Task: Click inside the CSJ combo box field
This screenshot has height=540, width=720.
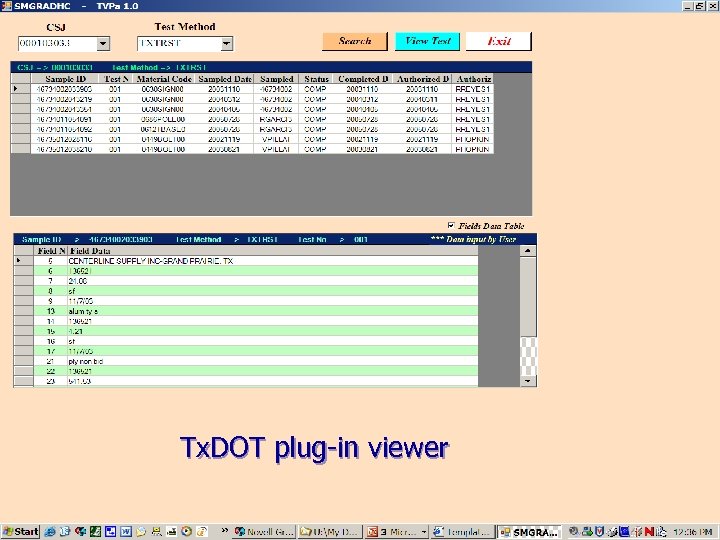Action: (57, 44)
